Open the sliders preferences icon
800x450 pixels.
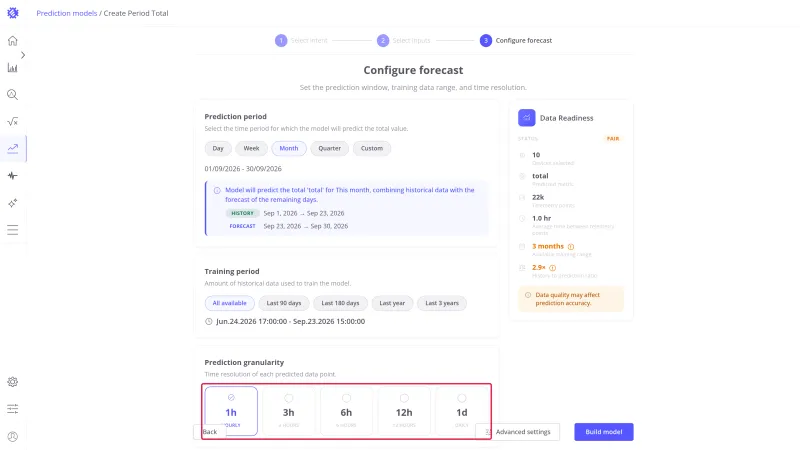coord(13,409)
